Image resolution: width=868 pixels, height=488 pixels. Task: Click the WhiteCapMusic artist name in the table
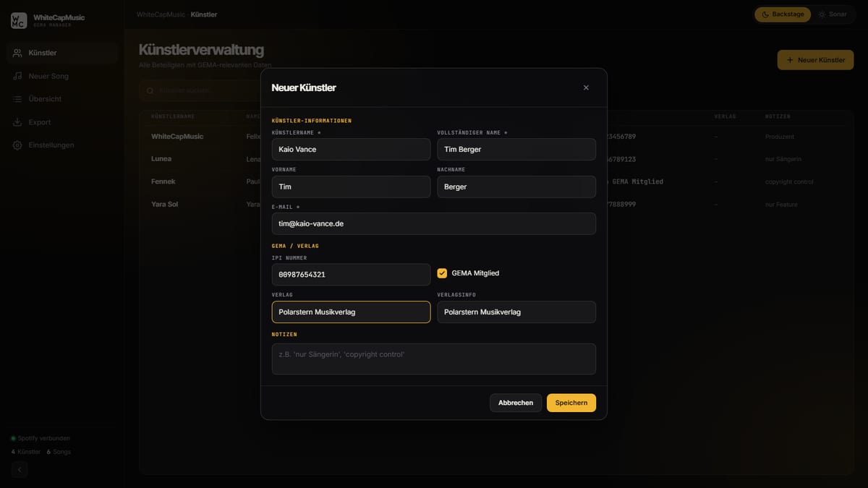coord(177,137)
